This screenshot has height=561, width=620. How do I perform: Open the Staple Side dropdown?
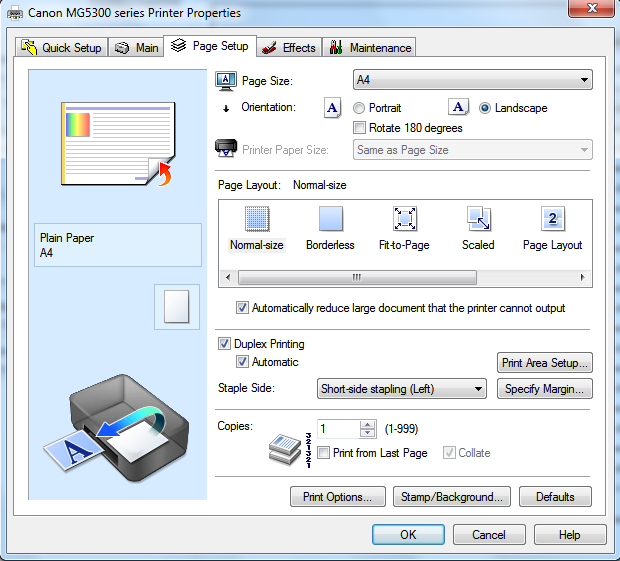(x=401, y=389)
